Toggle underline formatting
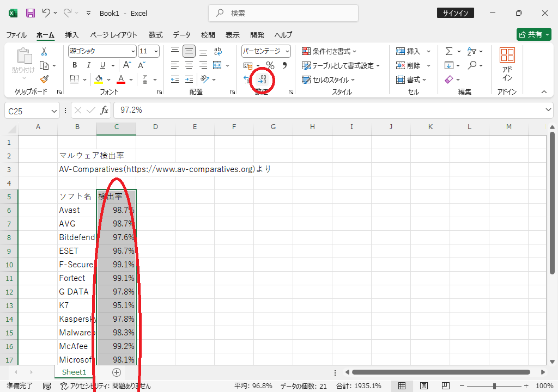The image size is (558, 392). click(x=102, y=65)
